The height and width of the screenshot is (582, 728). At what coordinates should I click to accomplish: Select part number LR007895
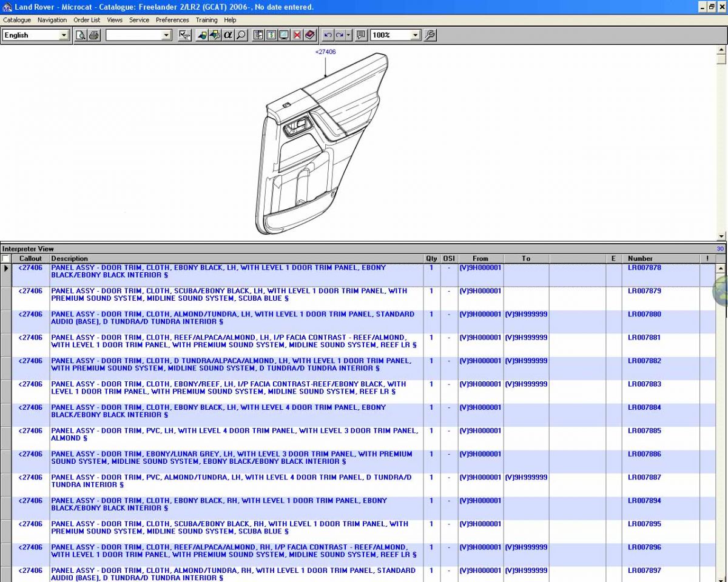point(644,524)
